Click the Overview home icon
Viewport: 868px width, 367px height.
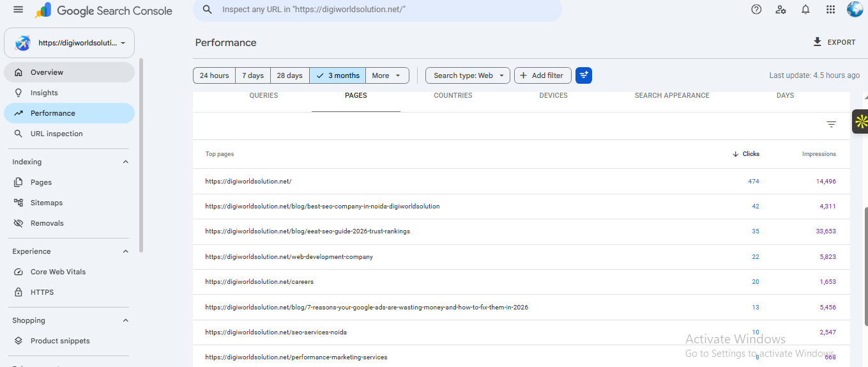point(19,72)
